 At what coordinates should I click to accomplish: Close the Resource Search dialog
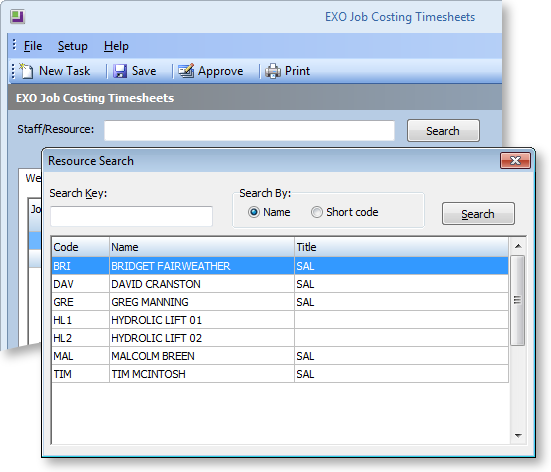[515, 161]
